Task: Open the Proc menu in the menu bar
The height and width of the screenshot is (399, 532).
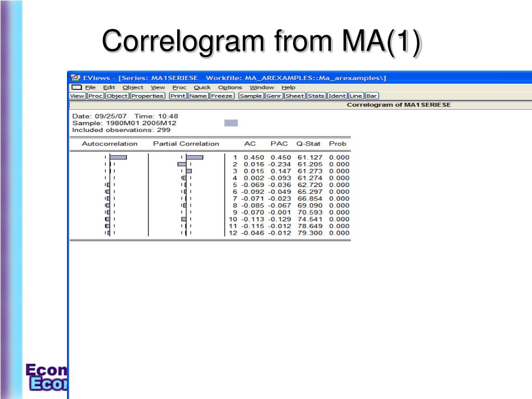Action: (x=179, y=87)
